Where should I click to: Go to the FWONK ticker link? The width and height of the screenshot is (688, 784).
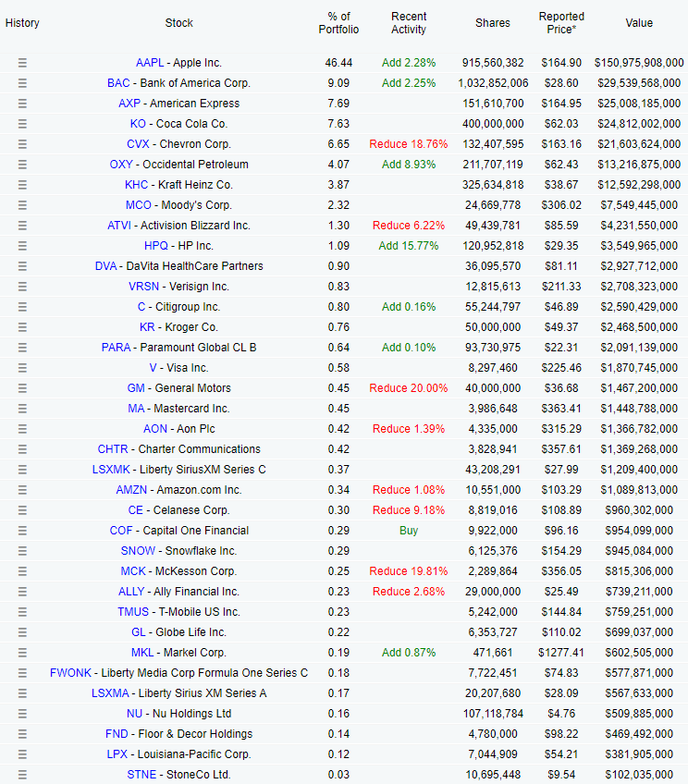(x=70, y=673)
